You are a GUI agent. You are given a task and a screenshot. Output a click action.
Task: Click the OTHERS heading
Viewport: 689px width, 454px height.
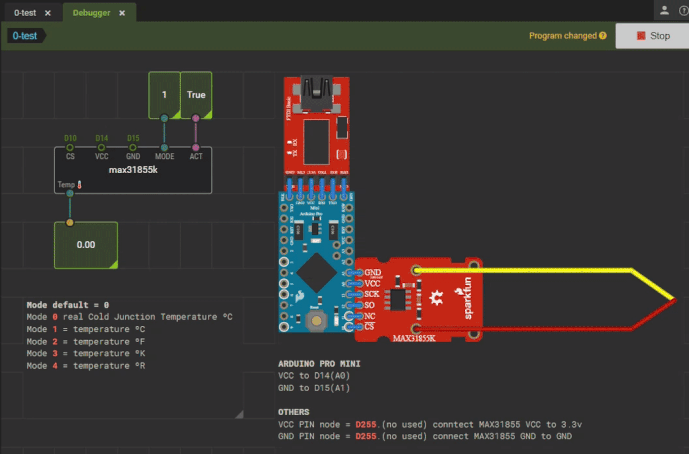coord(294,412)
